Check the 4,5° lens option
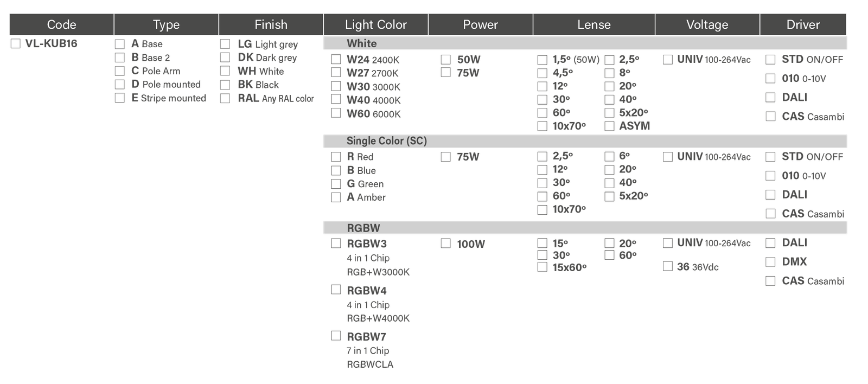This screenshot has width=868, height=384. (x=542, y=73)
